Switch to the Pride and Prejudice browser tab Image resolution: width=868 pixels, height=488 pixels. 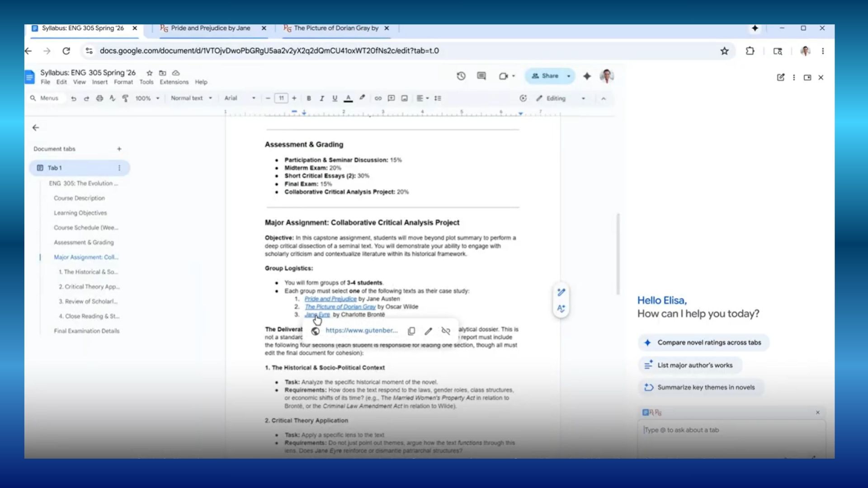click(210, 28)
